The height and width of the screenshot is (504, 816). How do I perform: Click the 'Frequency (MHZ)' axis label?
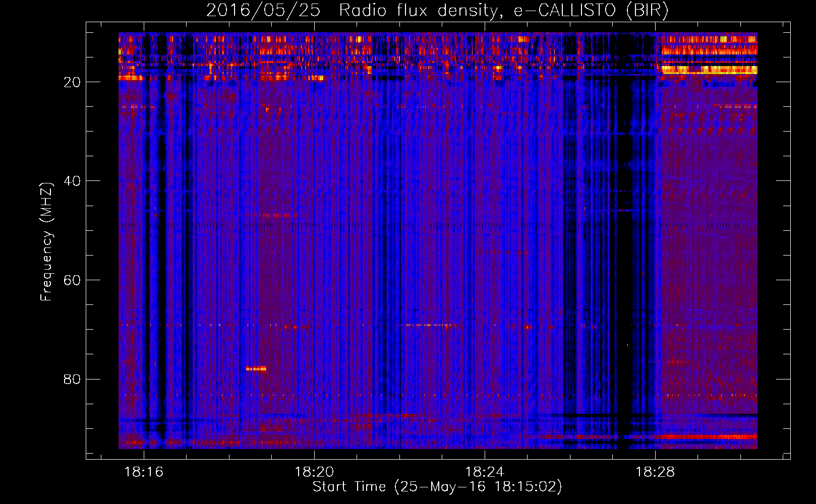pos(46,241)
